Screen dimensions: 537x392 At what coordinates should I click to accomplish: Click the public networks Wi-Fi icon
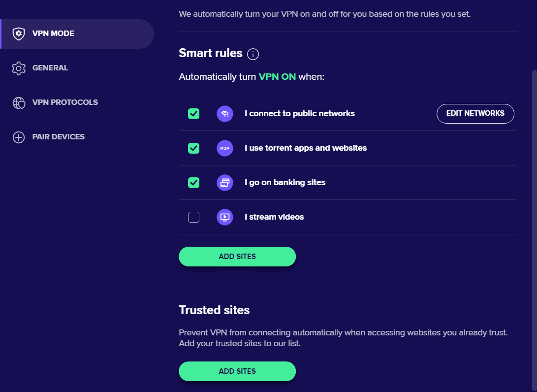coord(224,114)
